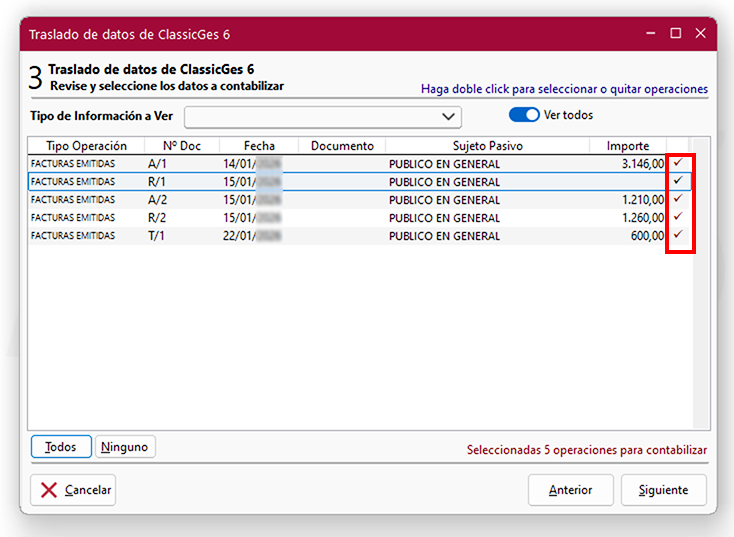Click the Ninguno button
734x537 pixels.
[125, 447]
